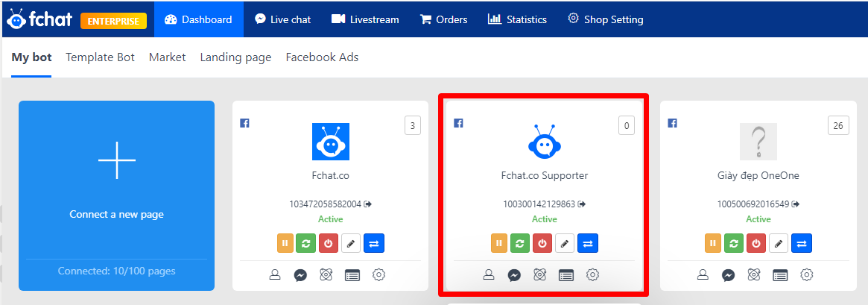The image size is (868, 305).
Task: Click the count badge 3 on Fchat.co
Action: (x=413, y=125)
